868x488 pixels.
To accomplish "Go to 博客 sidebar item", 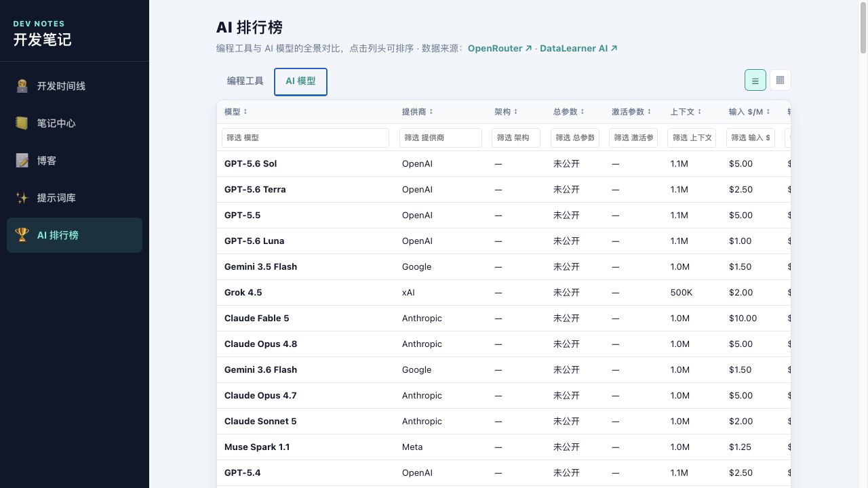I will [75, 161].
